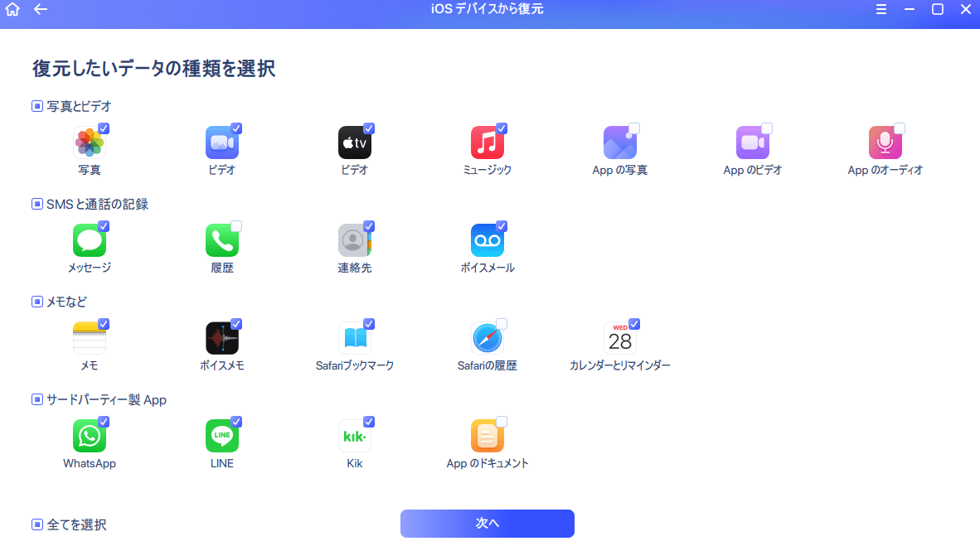The width and height of the screenshot is (980, 546).
Task: Select the メモ notes icon
Action: [x=90, y=338]
